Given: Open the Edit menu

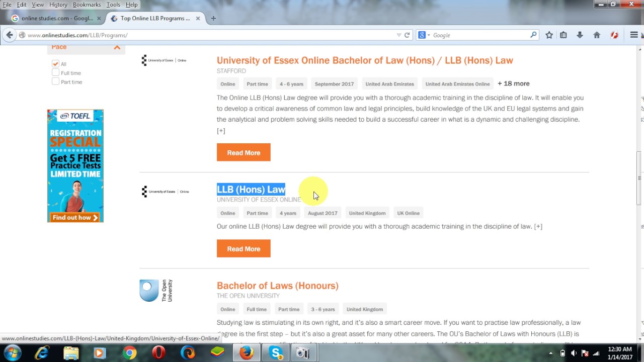Looking at the screenshot, I should [22, 5].
